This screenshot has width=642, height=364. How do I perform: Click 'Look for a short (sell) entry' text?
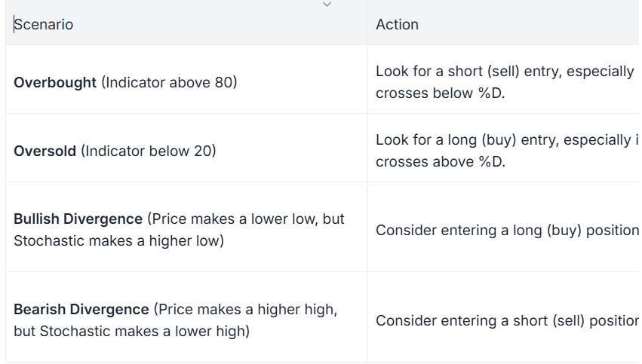pyautogui.click(x=468, y=72)
